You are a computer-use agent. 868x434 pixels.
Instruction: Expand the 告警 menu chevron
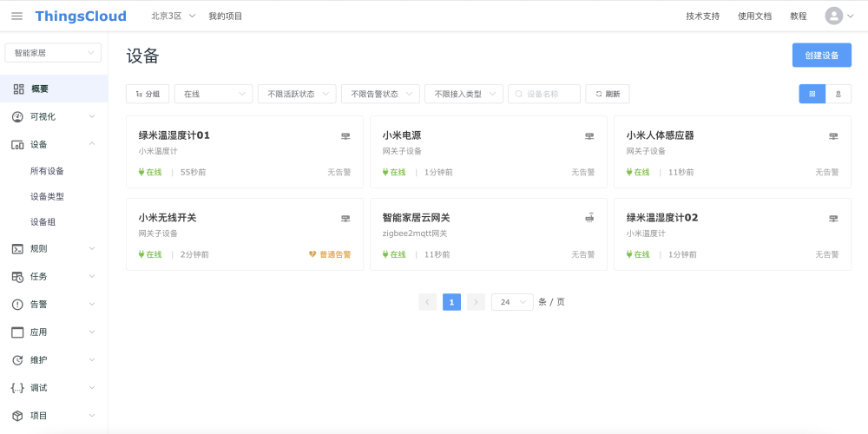click(x=92, y=305)
